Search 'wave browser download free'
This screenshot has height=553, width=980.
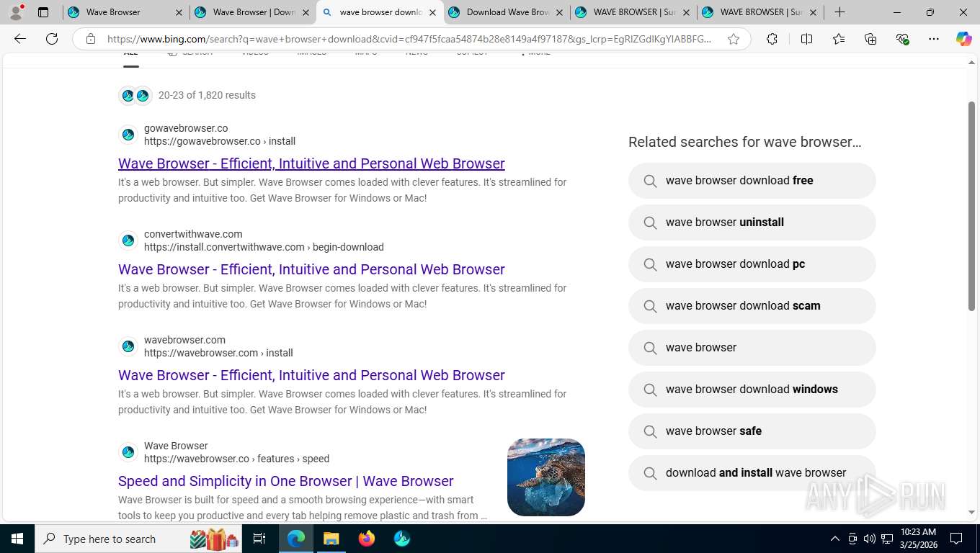coord(752,181)
